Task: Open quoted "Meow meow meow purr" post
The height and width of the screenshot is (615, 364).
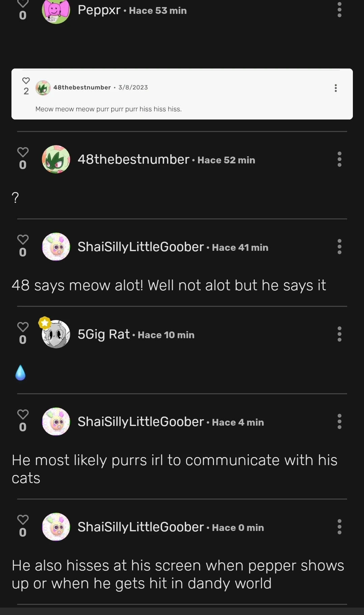Action: [109, 109]
